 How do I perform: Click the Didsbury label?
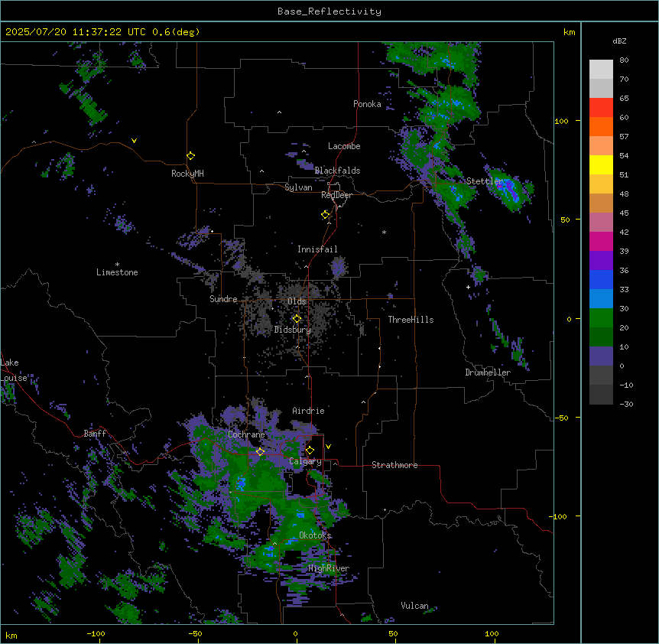click(293, 330)
